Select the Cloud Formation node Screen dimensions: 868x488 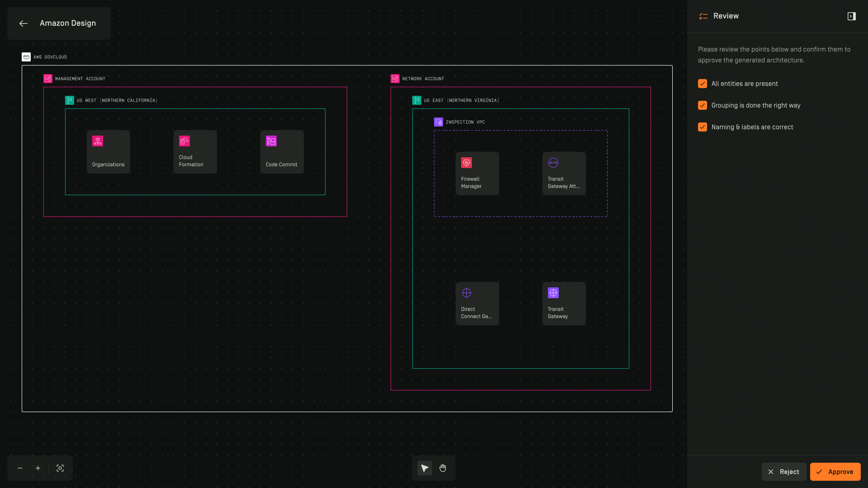point(195,152)
